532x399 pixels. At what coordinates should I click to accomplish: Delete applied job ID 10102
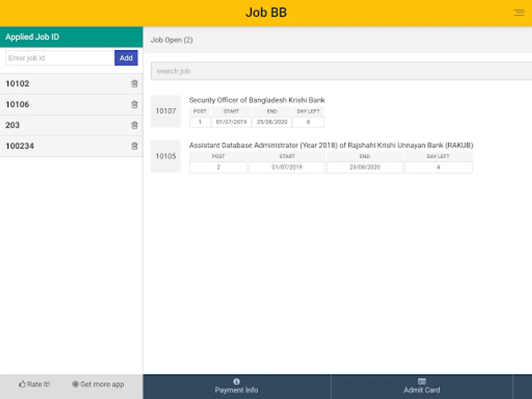[135, 83]
